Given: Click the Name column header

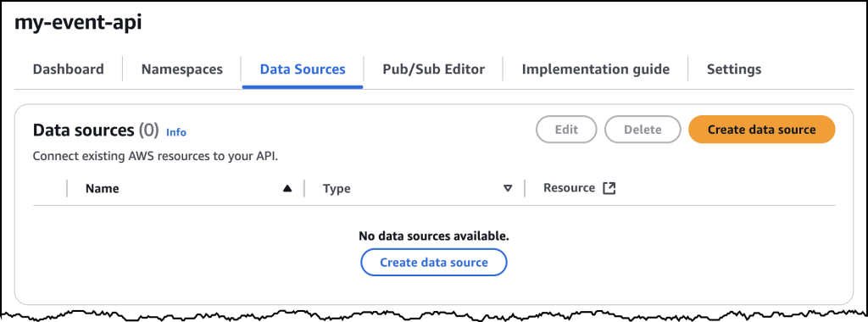Looking at the screenshot, I should click(x=103, y=189).
